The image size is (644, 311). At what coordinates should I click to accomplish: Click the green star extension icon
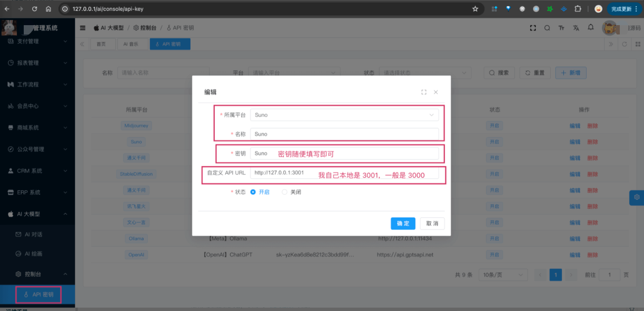click(550, 9)
